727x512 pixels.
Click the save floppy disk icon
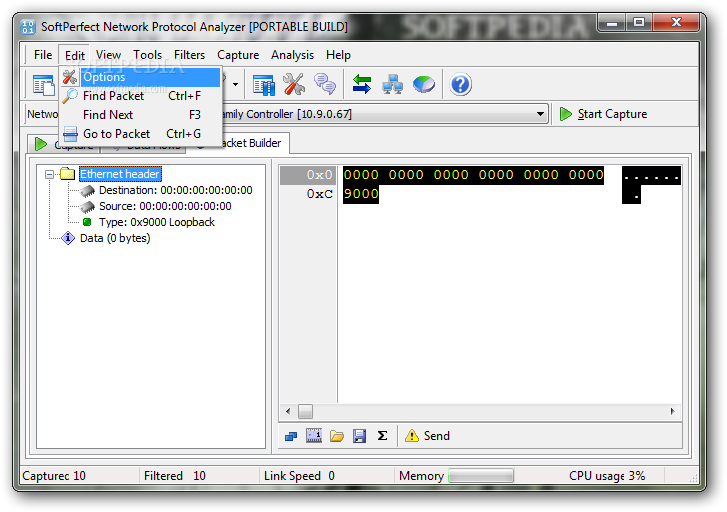[359, 436]
